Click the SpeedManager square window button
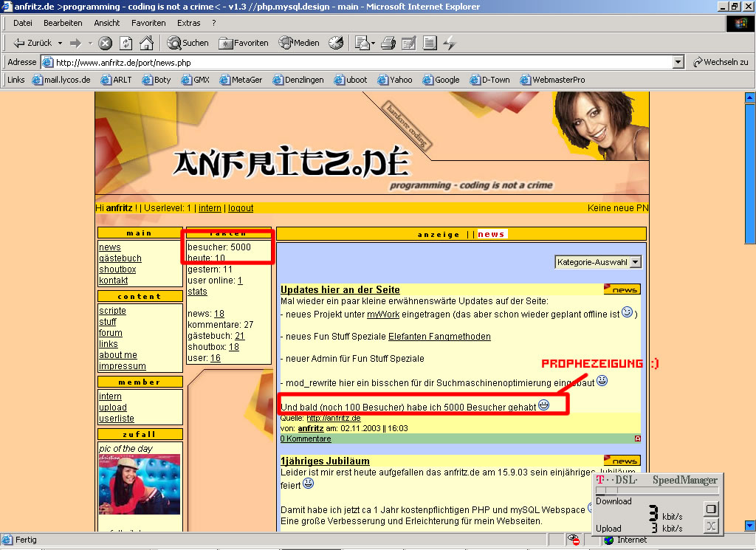756x550 pixels. click(711, 509)
